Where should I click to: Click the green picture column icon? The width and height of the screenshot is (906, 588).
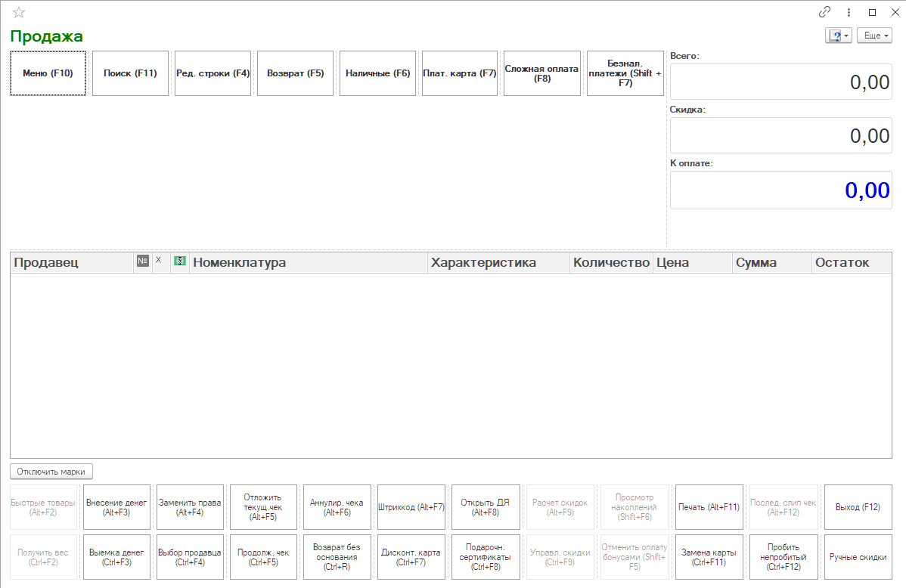point(180,261)
